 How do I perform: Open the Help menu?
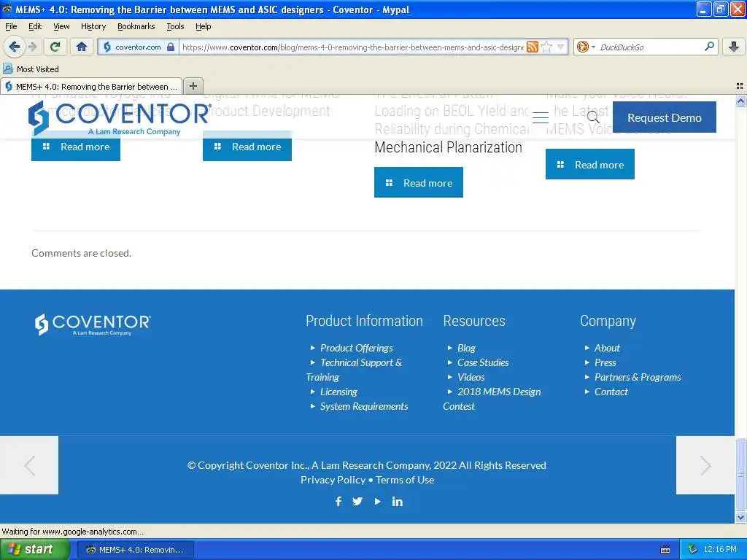[203, 26]
